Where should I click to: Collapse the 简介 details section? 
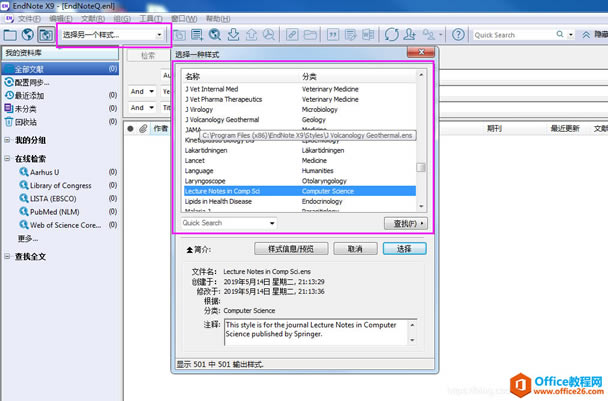(x=190, y=250)
